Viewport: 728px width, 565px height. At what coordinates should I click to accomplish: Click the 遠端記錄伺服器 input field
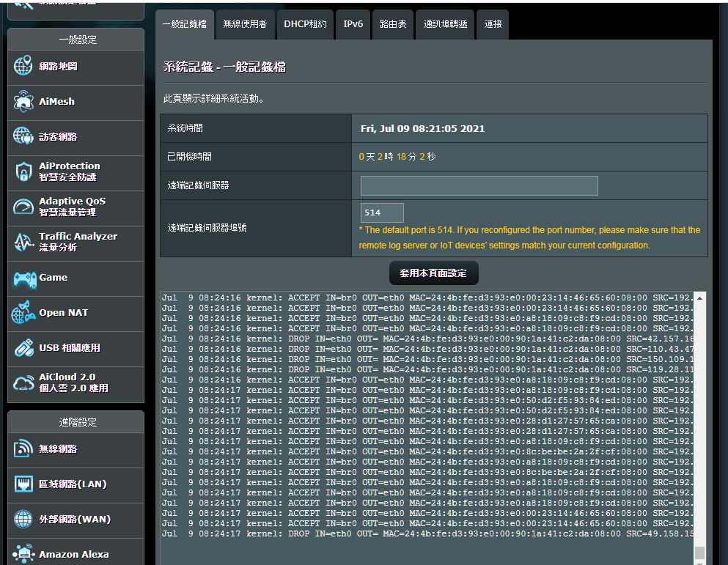point(479,185)
